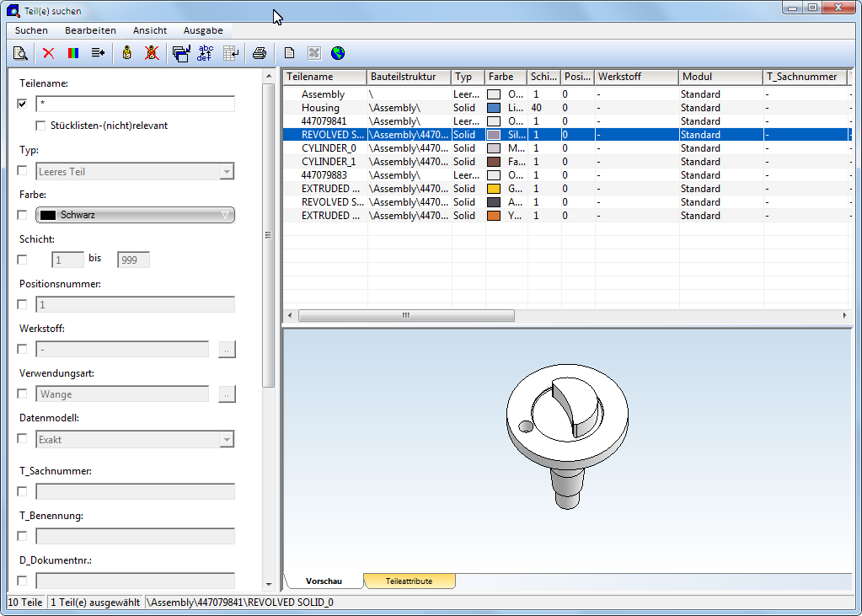Enable the Stücklisten-(nicht)relevant checkbox
Image resolution: width=862 pixels, height=616 pixels.
click(40, 126)
